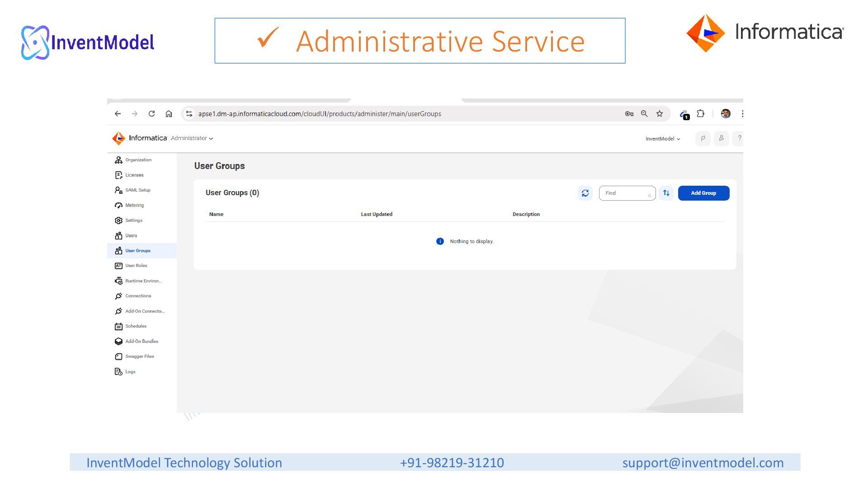Open Connections in the sidebar
Screen dimensions: 868x488
click(x=142, y=296)
